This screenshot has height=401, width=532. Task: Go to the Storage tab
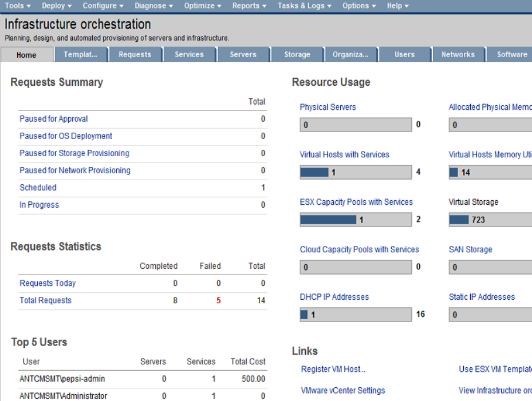297,55
